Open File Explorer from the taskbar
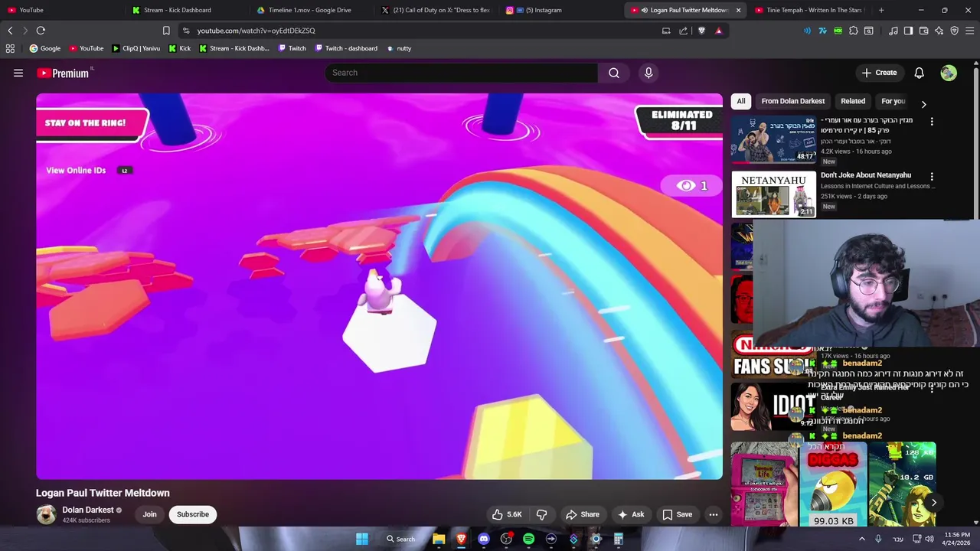Screen dimensions: 980x551 coord(439,539)
